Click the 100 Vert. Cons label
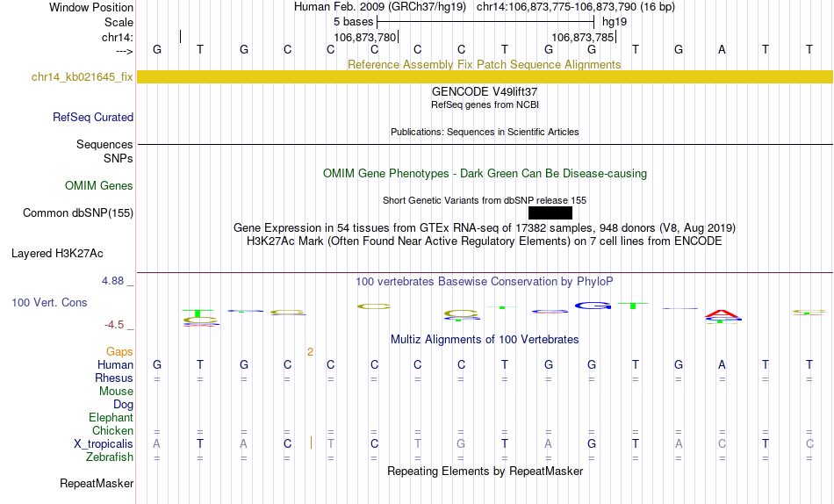This screenshot has width=834, height=504. click(49, 302)
